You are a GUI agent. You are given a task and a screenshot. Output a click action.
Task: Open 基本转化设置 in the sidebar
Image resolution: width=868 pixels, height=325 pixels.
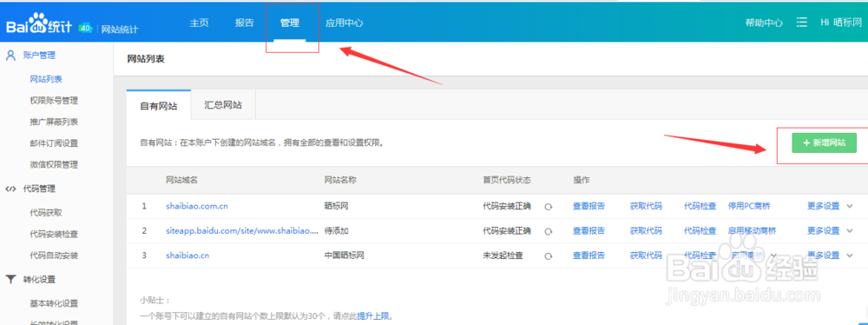tap(54, 303)
